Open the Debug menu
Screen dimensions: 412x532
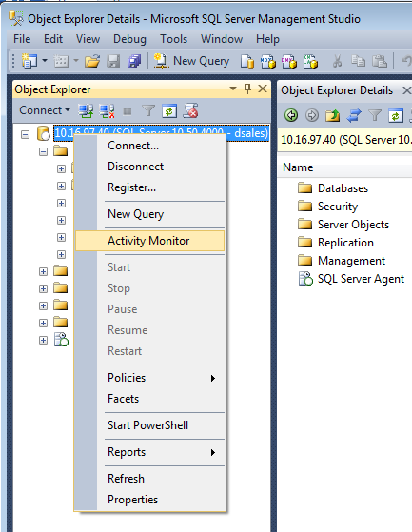click(129, 39)
